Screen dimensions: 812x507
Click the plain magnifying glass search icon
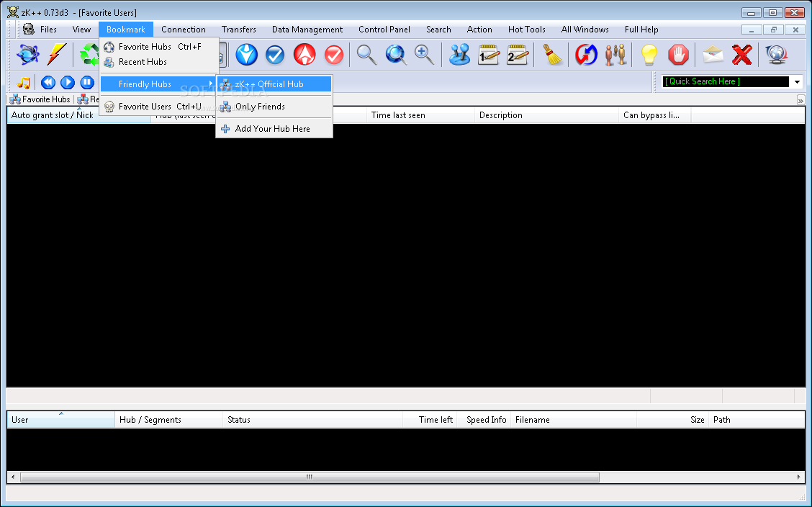coord(366,55)
